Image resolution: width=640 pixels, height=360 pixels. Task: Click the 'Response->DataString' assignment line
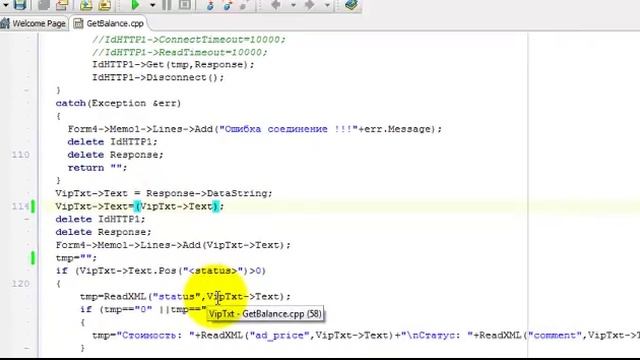(164, 193)
